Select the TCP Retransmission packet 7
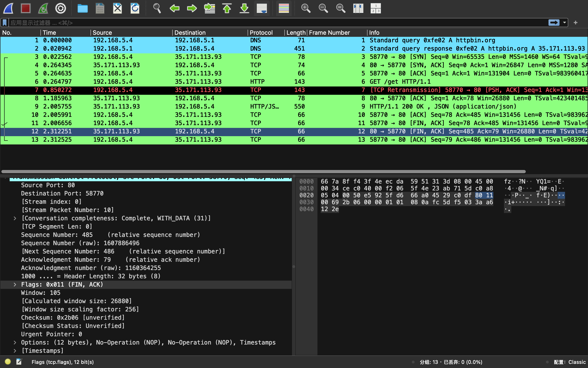Screen dimensions: 588x368 point(294,90)
